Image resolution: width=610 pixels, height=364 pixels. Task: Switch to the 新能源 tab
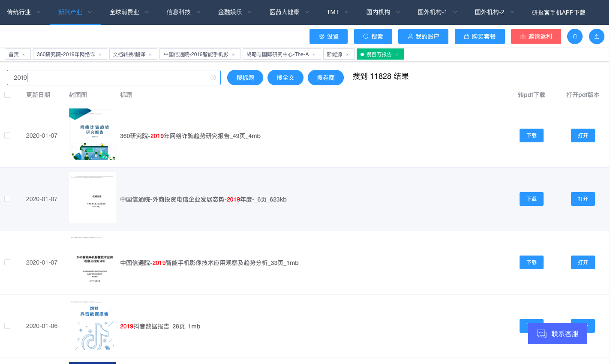pos(336,54)
